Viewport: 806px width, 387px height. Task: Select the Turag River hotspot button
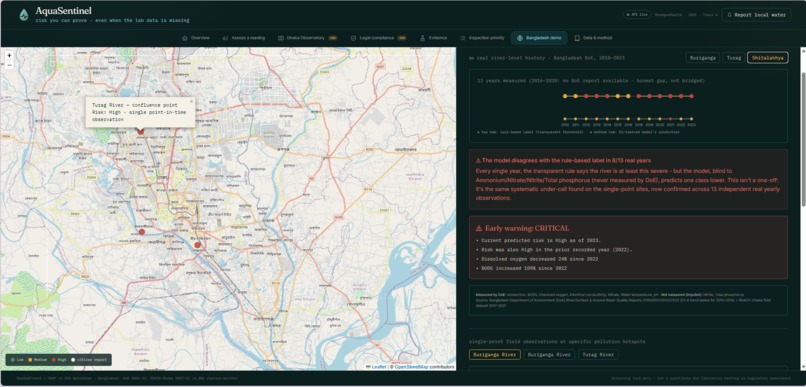point(598,355)
